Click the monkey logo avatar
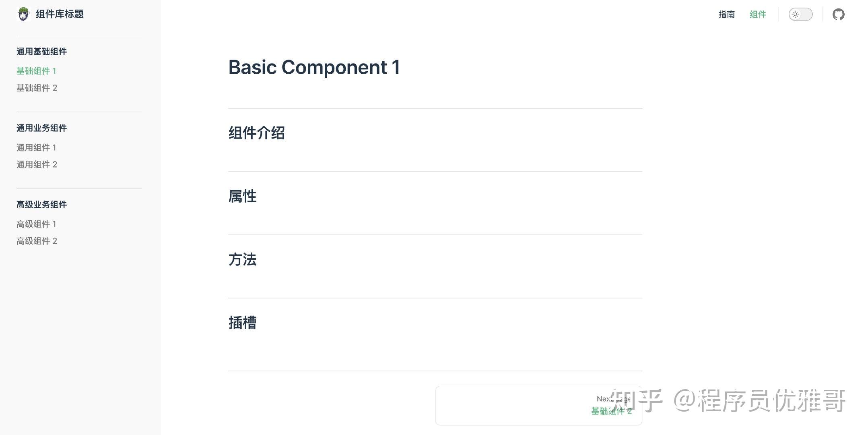The width and height of the screenshot is (868, 435). tap(24, 14)
